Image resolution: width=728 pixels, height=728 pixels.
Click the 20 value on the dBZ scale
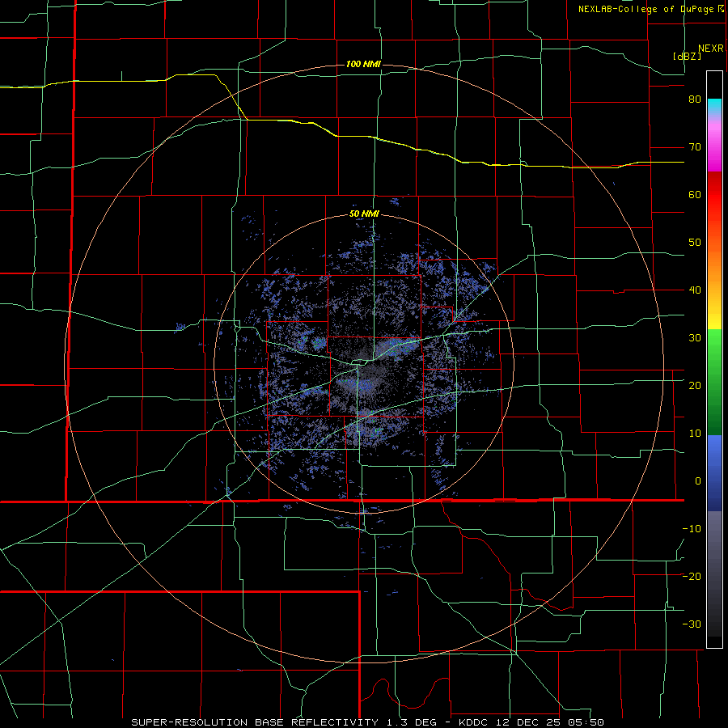(x=695, y=386)
